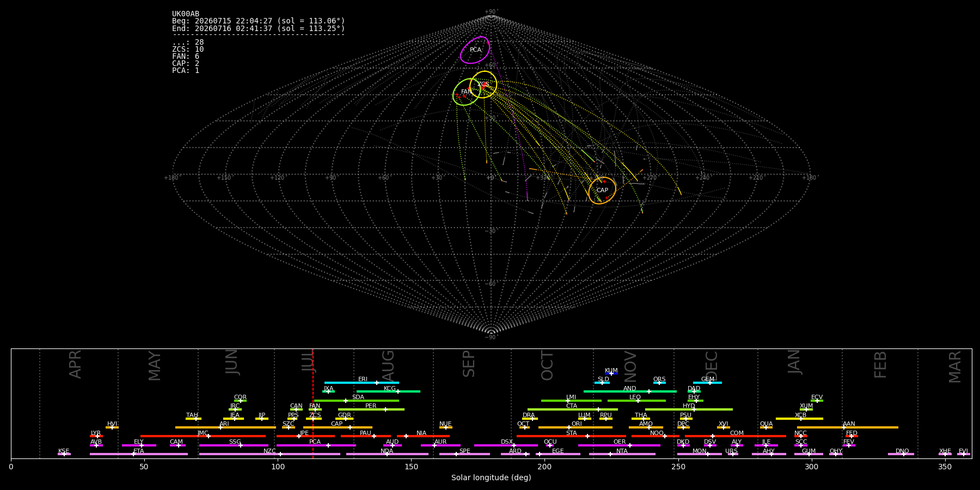Screen dimensions: 980x490
Task: Click the ZCS: 10 count line
Action: pyautogui.click(x=188, y=50)
